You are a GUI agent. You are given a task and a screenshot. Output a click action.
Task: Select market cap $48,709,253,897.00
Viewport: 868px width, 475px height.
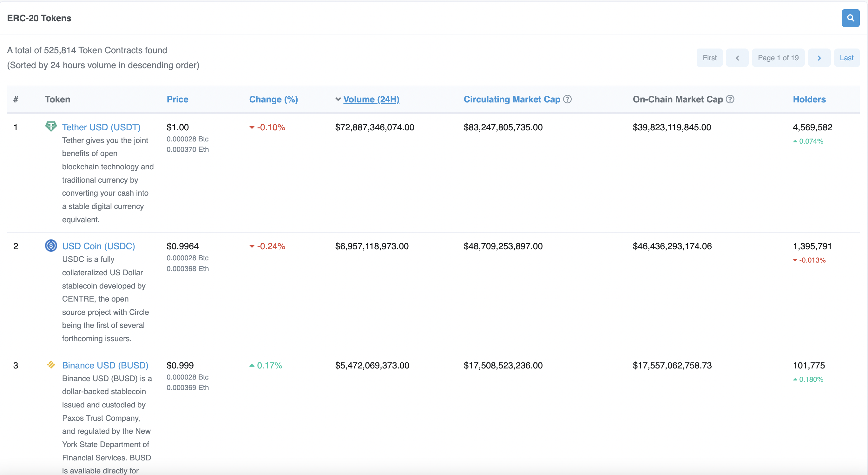(x=503, y=246)
